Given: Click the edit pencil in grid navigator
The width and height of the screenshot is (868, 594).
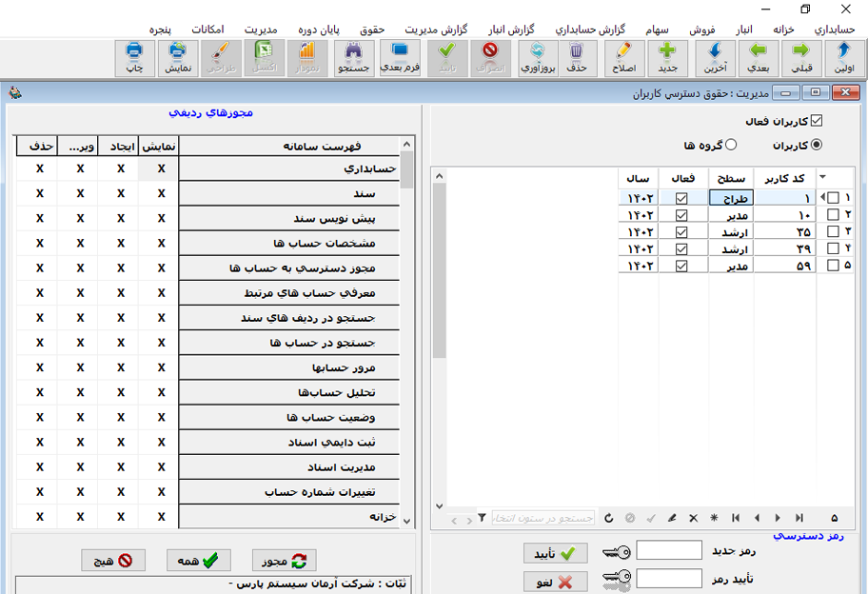Looking at the screenshot, I should tap(672, 518).
